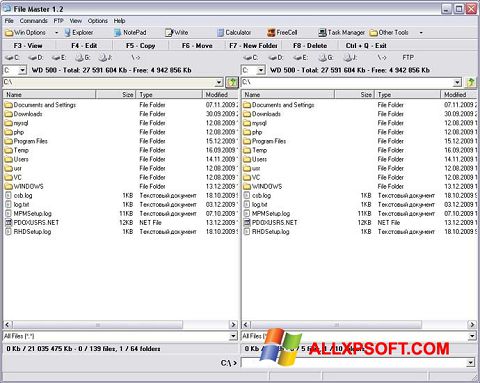Switch right panel to drive C:
The image size is (480, 383).
[x=251, y=58]
